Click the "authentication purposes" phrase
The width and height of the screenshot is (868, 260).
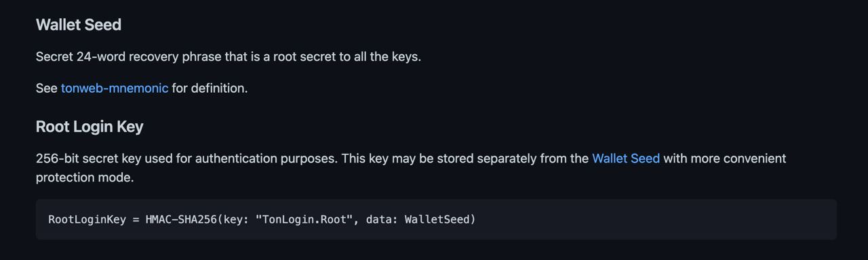tap(264, 158)
